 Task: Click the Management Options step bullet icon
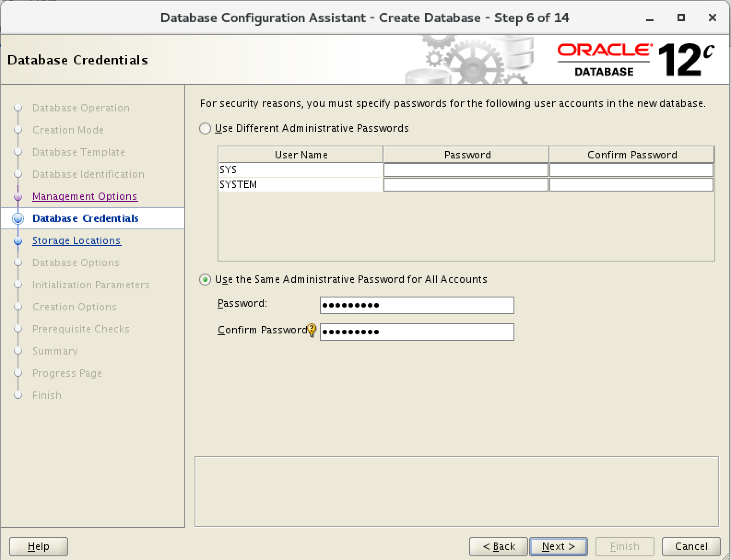(x=18, y=197)
